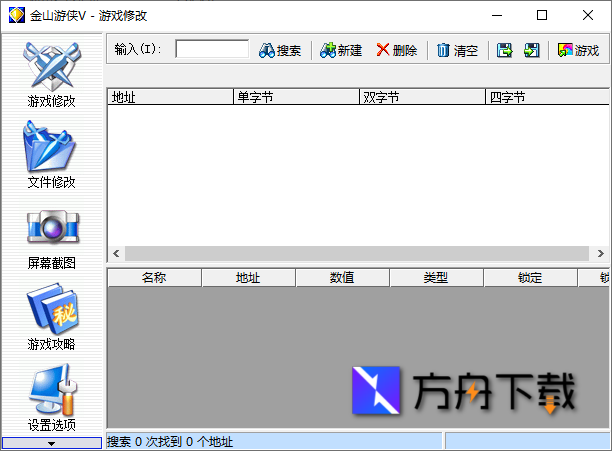Screen dimensions: 612x451
Task: Click the horizontal scrollbar track
Action: coord(357,254)
